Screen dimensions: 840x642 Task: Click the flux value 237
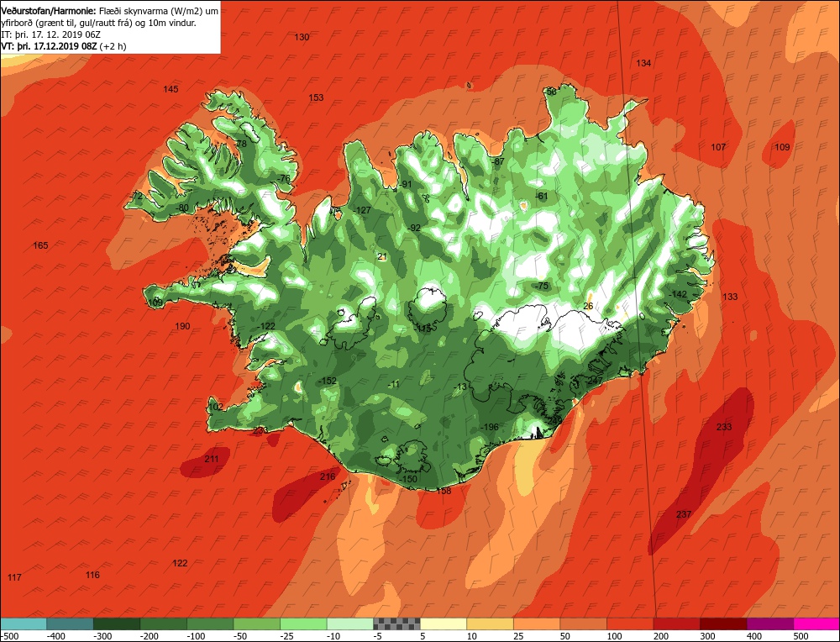684,514
